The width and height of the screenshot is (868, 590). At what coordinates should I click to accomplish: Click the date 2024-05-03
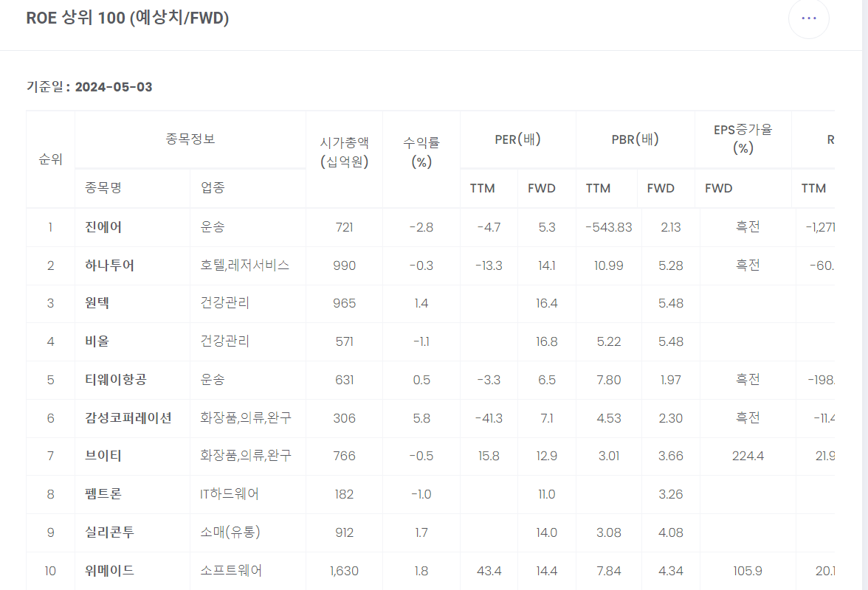coord(114,87)
